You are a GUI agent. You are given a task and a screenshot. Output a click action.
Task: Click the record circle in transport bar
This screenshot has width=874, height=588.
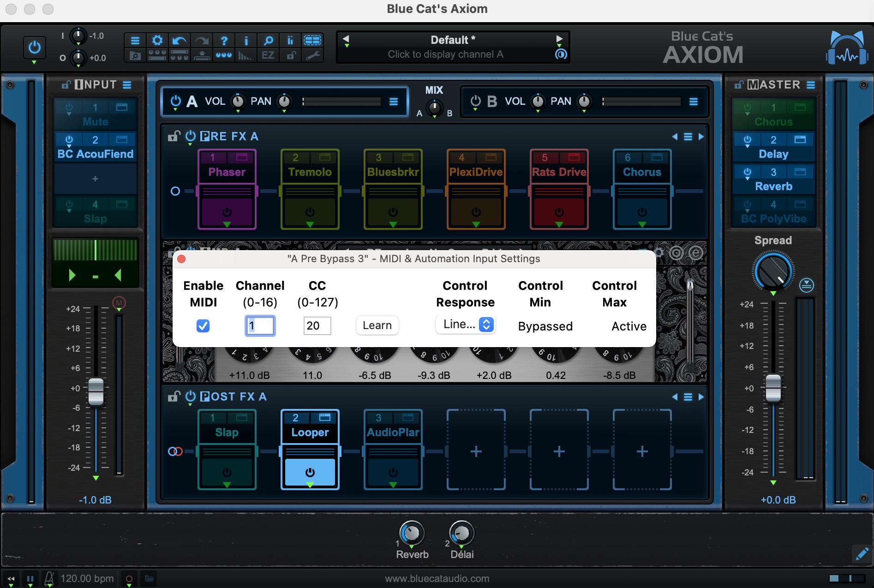[x=129, y=578]
